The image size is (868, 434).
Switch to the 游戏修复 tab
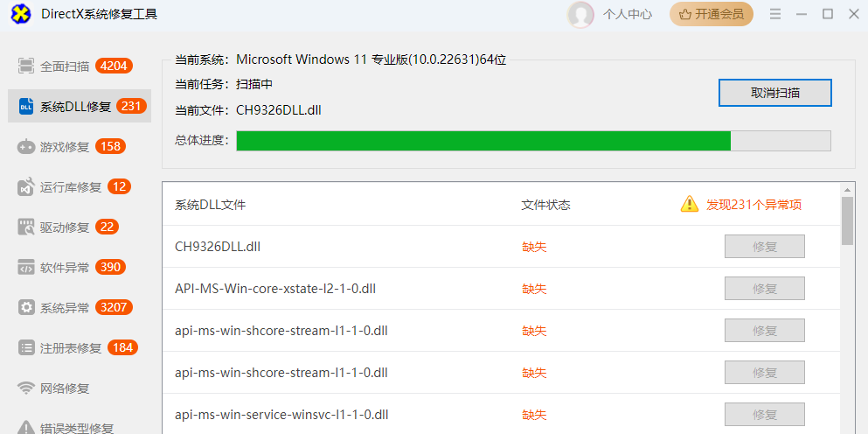tap(65, 147)
